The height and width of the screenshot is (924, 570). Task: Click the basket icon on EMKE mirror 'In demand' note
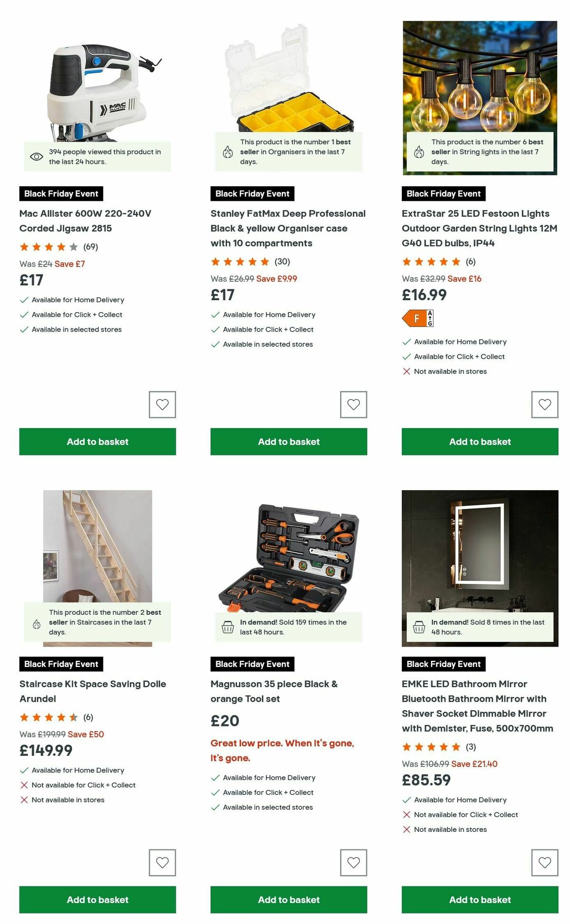[x=418, y=626]
